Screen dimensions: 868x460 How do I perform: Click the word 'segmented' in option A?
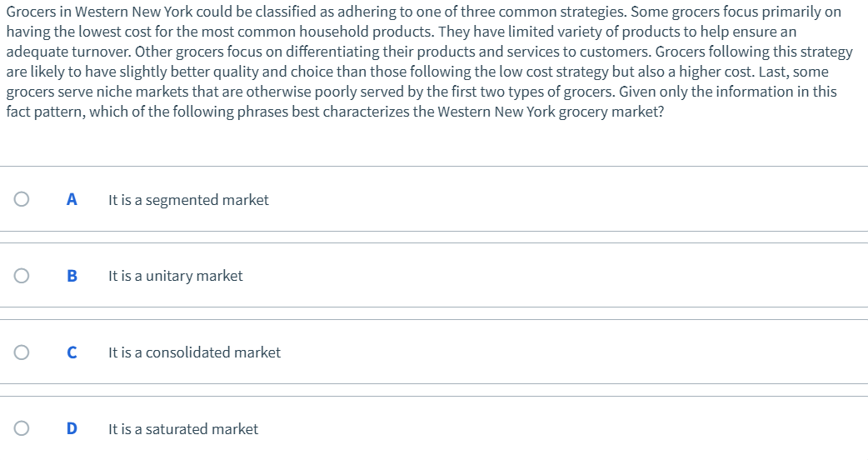tap(182, 200)
